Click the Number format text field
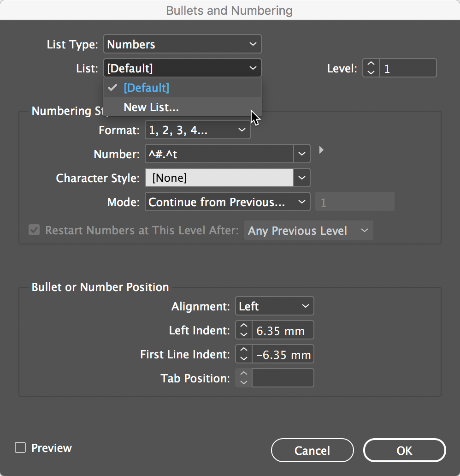The image size is (460, 476). coord(219,154)
